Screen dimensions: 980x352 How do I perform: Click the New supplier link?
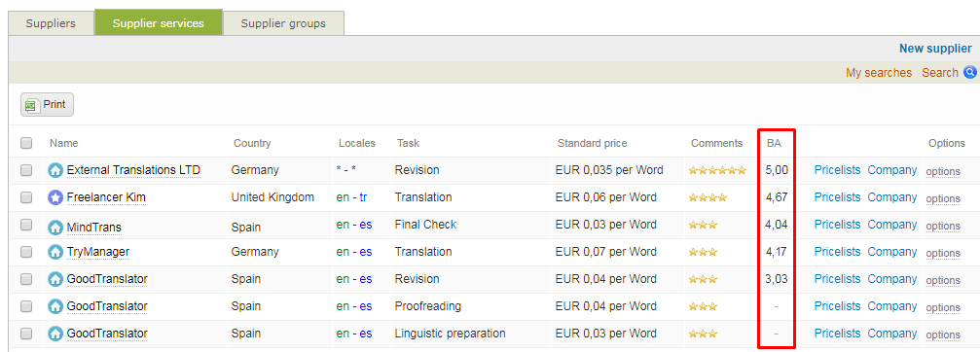coord(935,49)
